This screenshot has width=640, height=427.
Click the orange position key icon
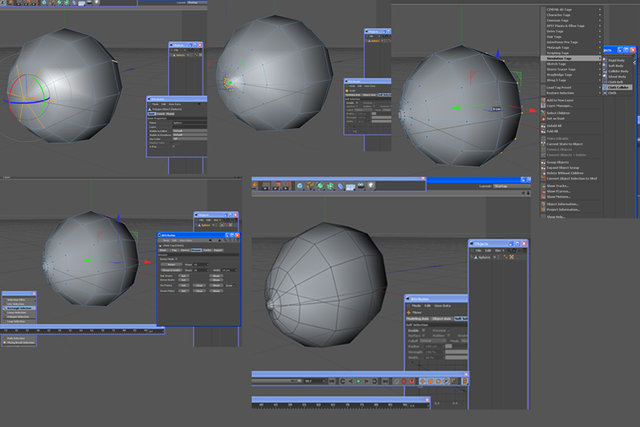coord(422,381)
